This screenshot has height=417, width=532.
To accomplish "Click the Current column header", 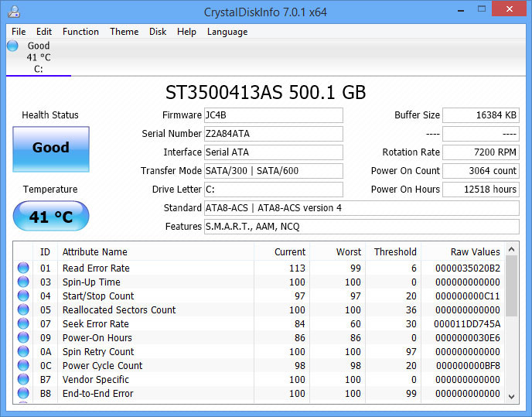I will (281, 252).
